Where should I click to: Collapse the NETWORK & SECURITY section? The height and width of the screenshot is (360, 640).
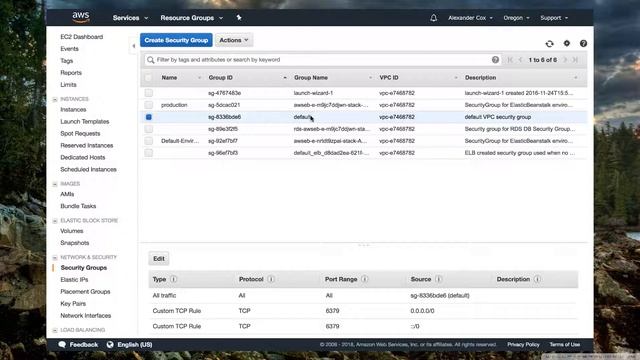pos(55,258)
